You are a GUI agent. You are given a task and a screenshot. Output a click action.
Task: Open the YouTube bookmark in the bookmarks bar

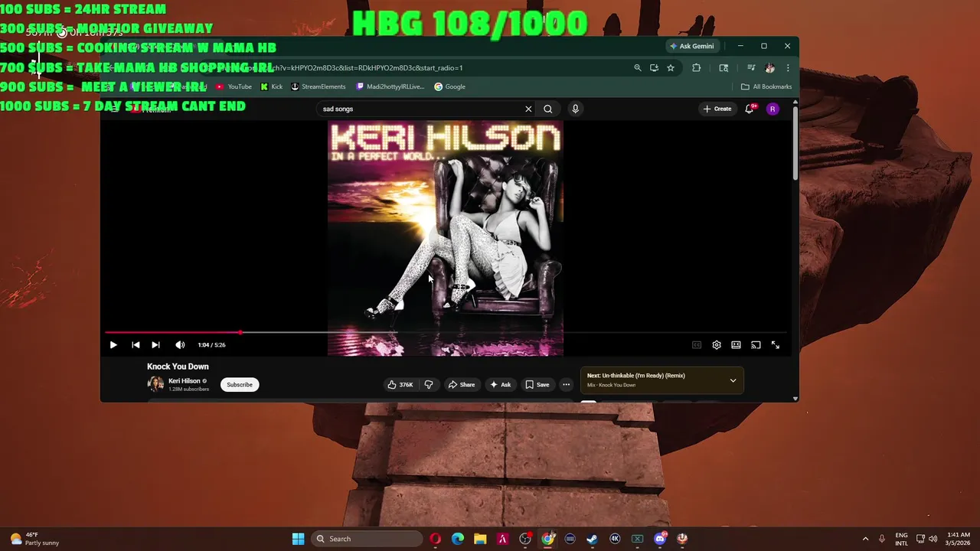click(234, 87)
